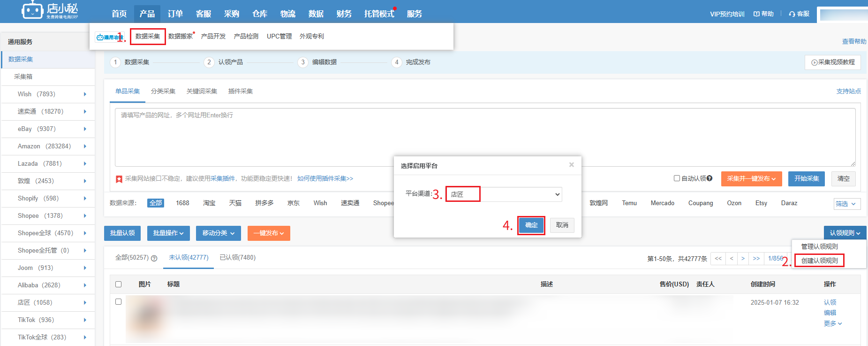Expand the TikTok (936) sidebar arrow
Viewport: 868px width, 346px height.
(x=85, y=320)
